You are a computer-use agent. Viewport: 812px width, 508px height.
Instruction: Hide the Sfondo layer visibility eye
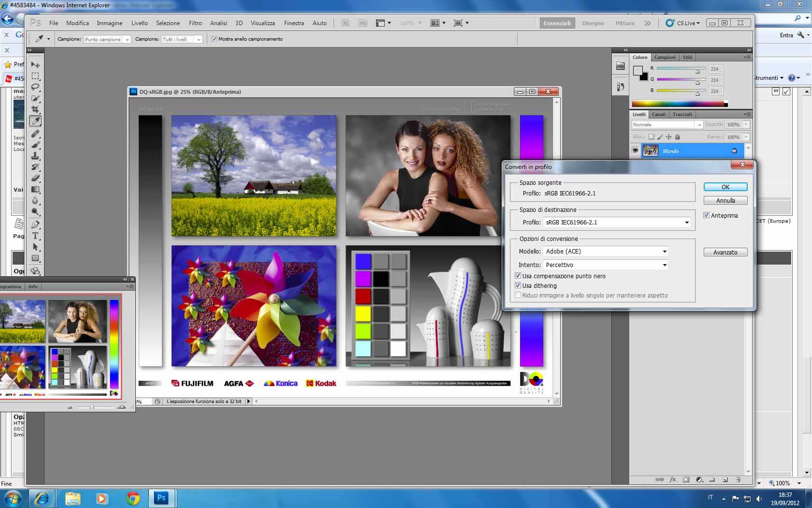point(636,150)
